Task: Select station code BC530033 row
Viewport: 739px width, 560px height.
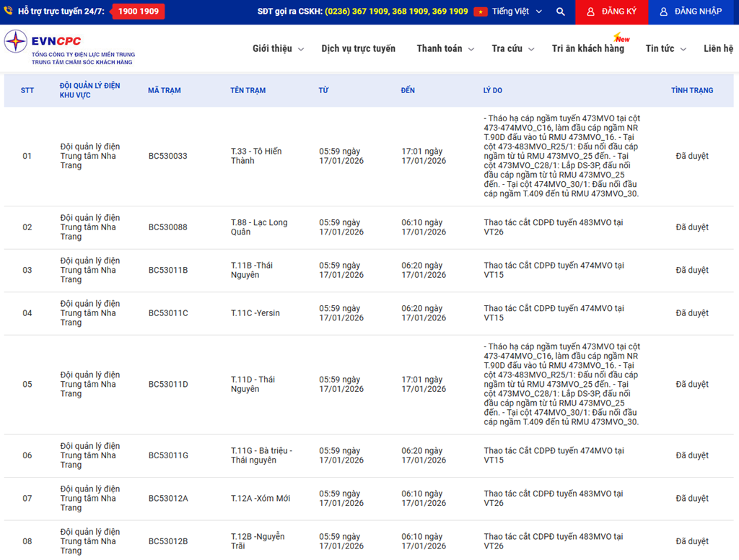Action: click(167, 156)
